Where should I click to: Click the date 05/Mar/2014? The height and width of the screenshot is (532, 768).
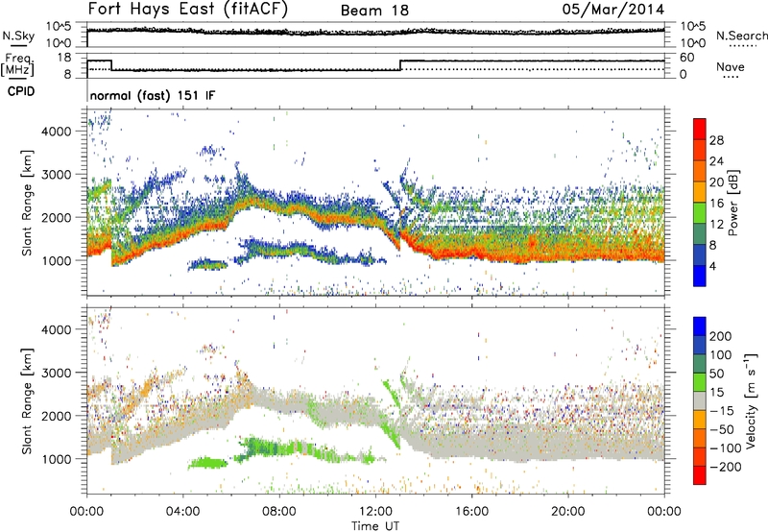612,9
